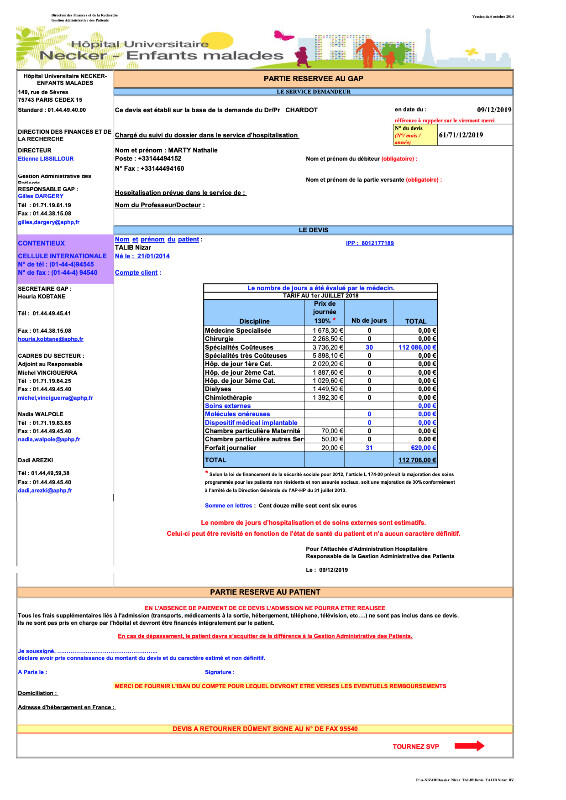
Task: Click the pink child figure in banner
Action: point(303,57)
